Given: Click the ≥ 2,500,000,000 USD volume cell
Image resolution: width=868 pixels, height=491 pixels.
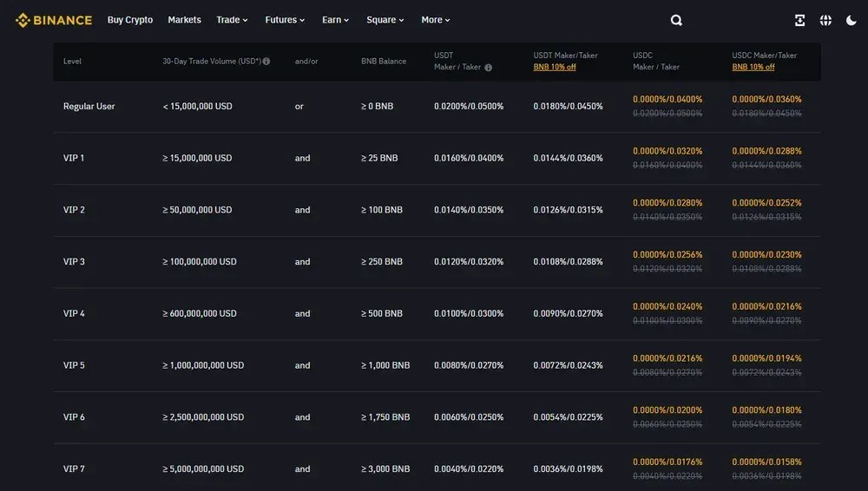Looking at the screenshot, I should tap(203, 416).
